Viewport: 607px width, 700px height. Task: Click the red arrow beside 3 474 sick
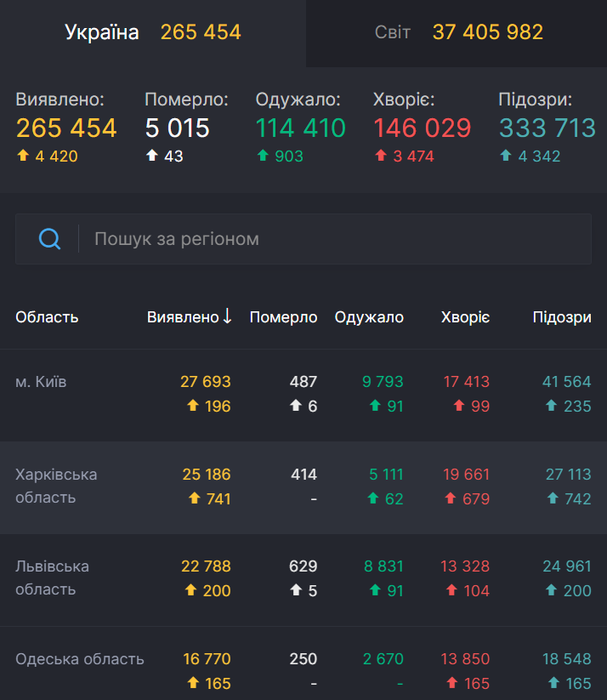(x=382, y=157)
